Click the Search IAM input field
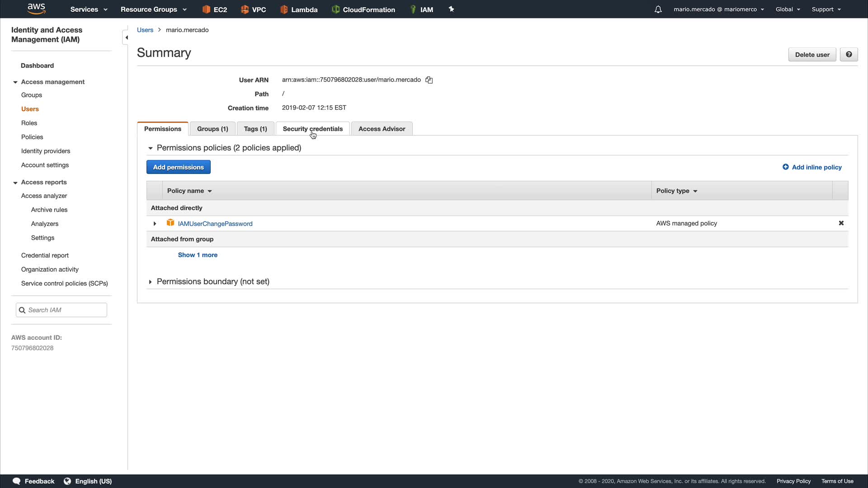This screenshot has width=868, height=488. 66,310
